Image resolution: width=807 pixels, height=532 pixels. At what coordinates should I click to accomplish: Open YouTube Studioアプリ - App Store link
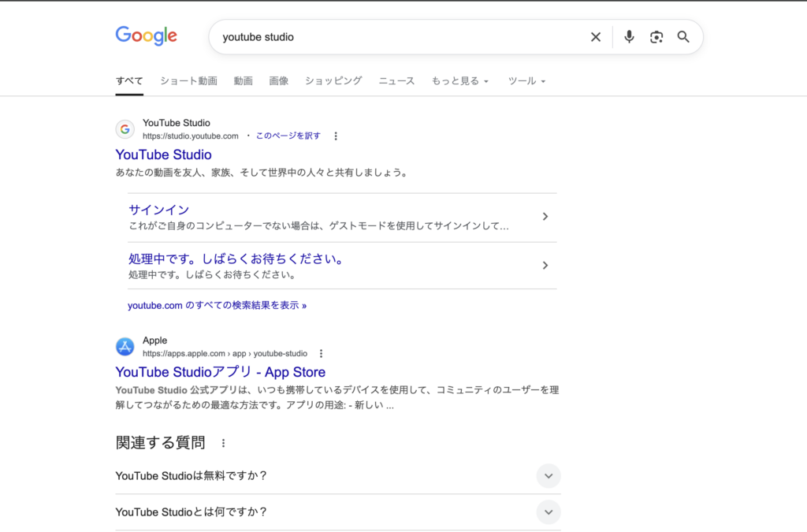(221, 372)
